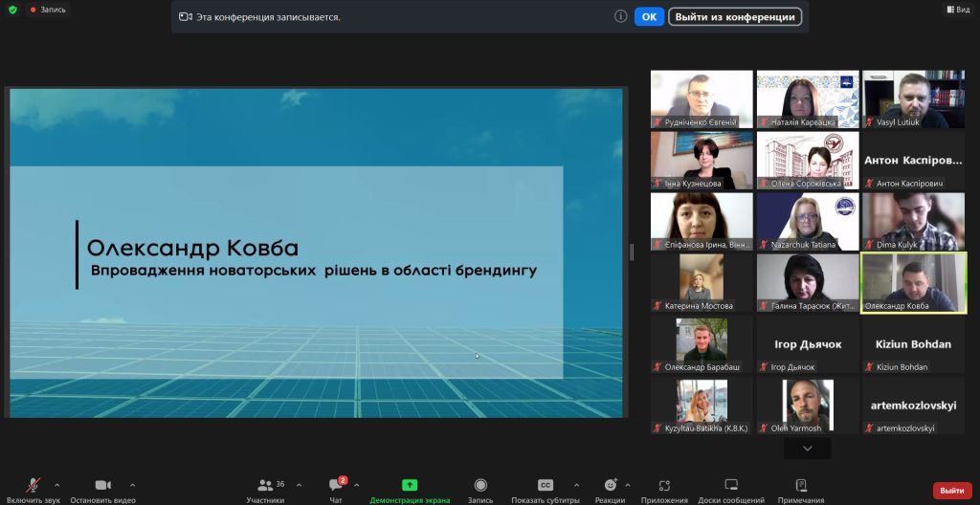Image resolution: width=980 pixels, height=505 pixels.
Task: Open the Participants panel icon
Action: 266,485
